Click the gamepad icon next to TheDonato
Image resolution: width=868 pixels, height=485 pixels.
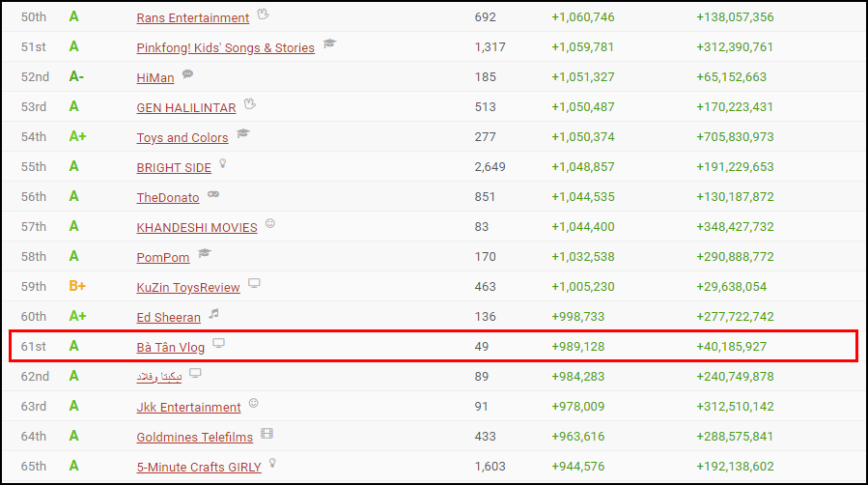coord(213,194)
